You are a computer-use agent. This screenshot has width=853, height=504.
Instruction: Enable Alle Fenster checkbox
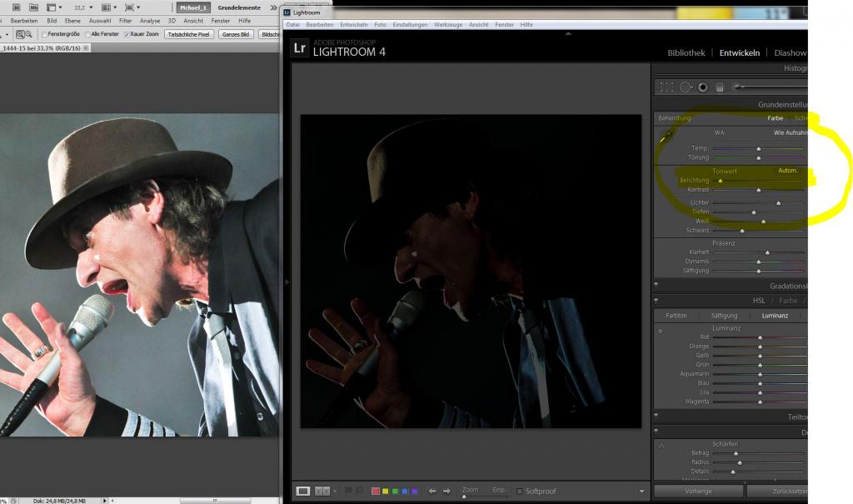coord(87,34)
